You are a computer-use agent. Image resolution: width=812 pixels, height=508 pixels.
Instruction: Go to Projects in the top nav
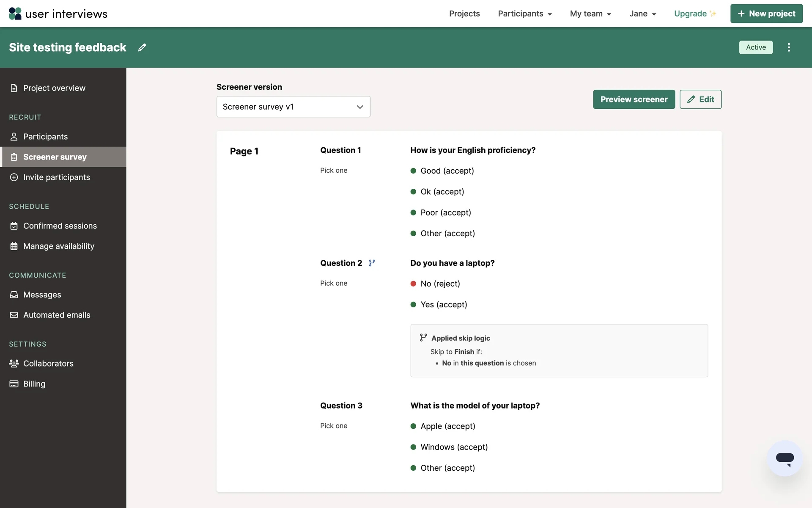coord(464,14)
